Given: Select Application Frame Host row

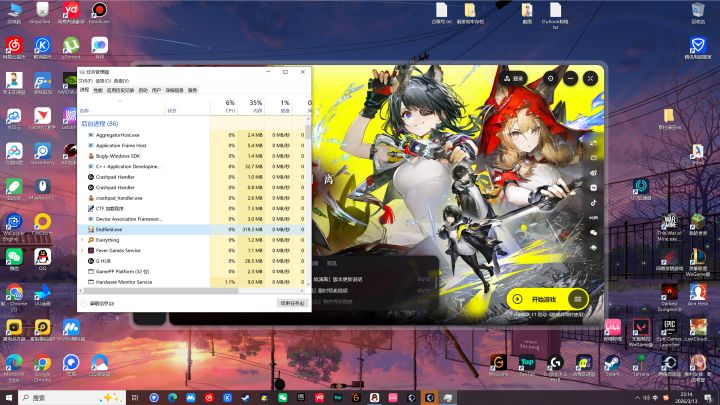Looking at the screenshot, I should 192,146.
